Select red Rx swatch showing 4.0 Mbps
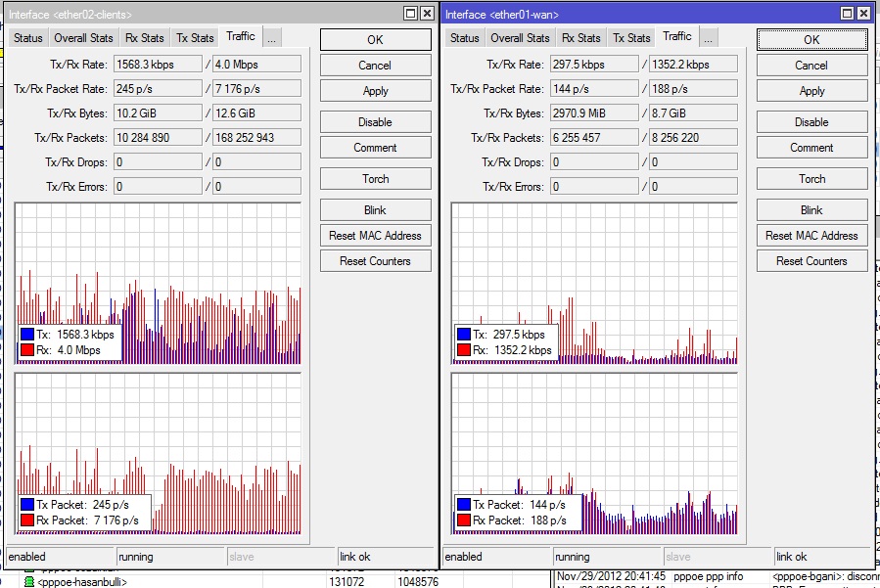The width and height of the screenshot is (880, 588). pos(27,350)
